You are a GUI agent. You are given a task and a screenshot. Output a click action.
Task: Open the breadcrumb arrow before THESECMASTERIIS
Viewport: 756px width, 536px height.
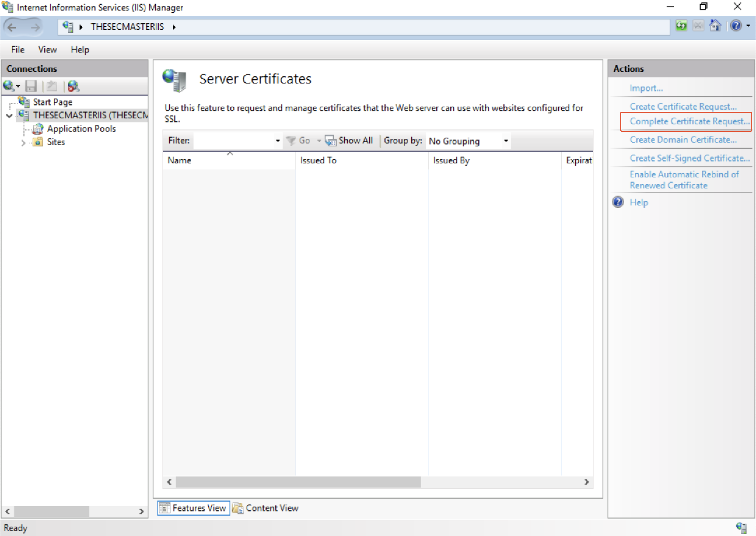point(81,27)
